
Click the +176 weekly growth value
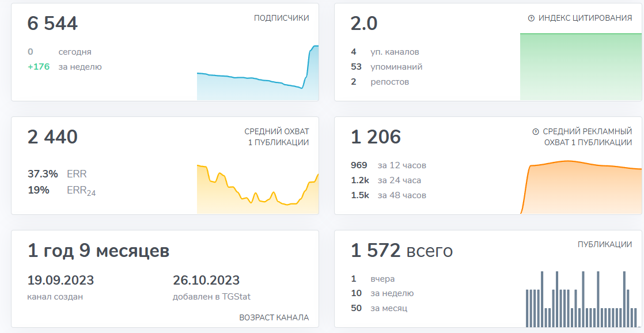[39, 66]
